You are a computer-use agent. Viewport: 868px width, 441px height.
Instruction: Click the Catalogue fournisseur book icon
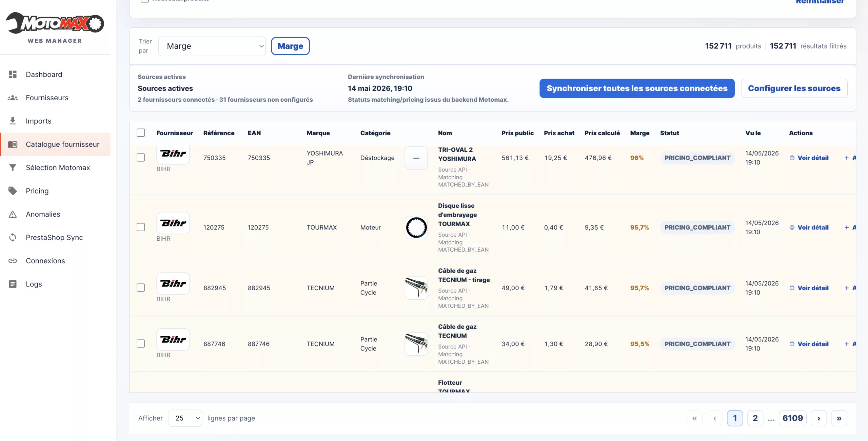click(x=13, y=144)
